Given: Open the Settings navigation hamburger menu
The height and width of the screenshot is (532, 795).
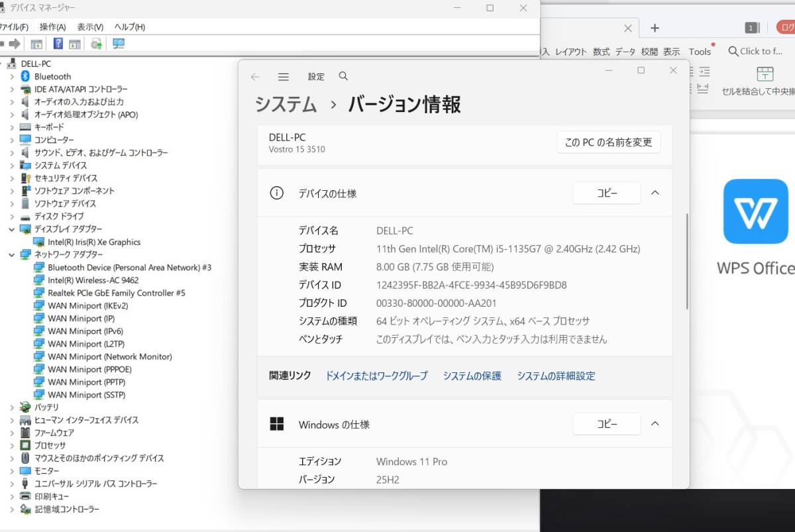Looking at the screenshot, I should 284,76.
